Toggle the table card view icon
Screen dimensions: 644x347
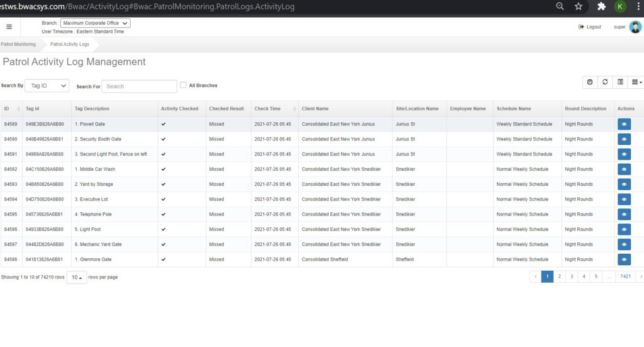point(620,82)
